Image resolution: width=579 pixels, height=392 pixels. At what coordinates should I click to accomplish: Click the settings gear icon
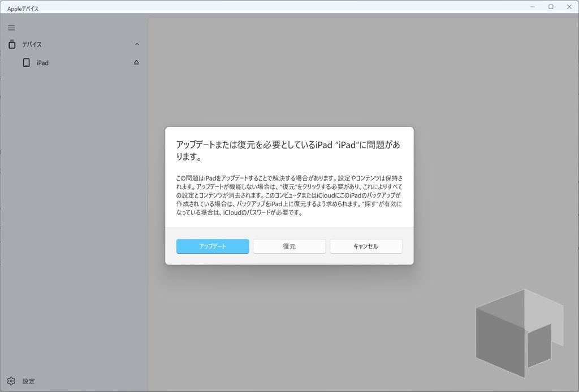[11, 381]
